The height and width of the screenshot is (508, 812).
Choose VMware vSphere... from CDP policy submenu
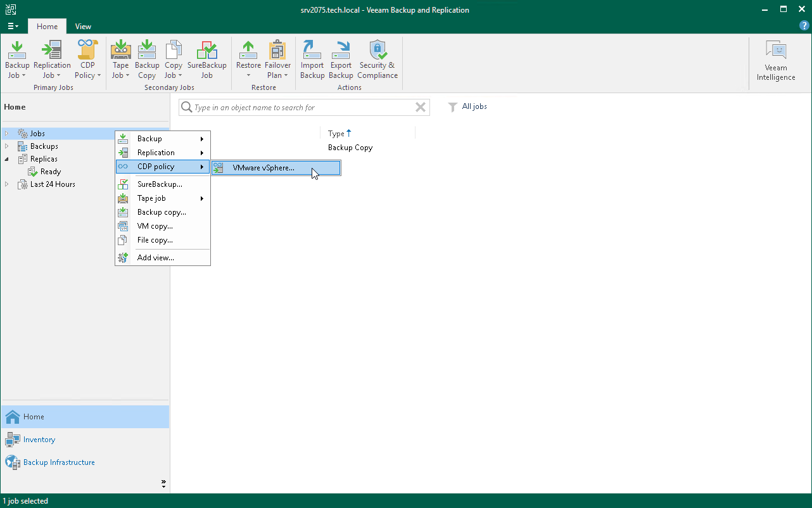(276, 168)
